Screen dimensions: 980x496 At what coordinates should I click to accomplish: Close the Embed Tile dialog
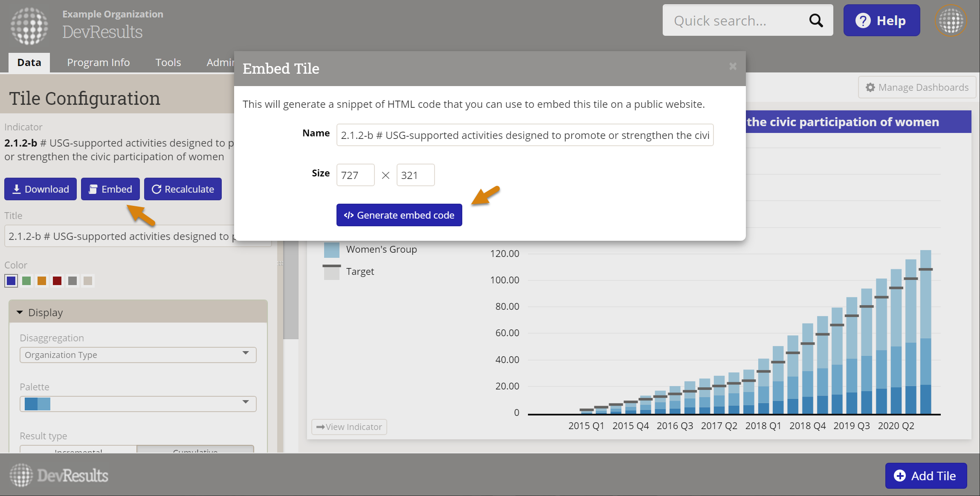(x=733, y=66)
